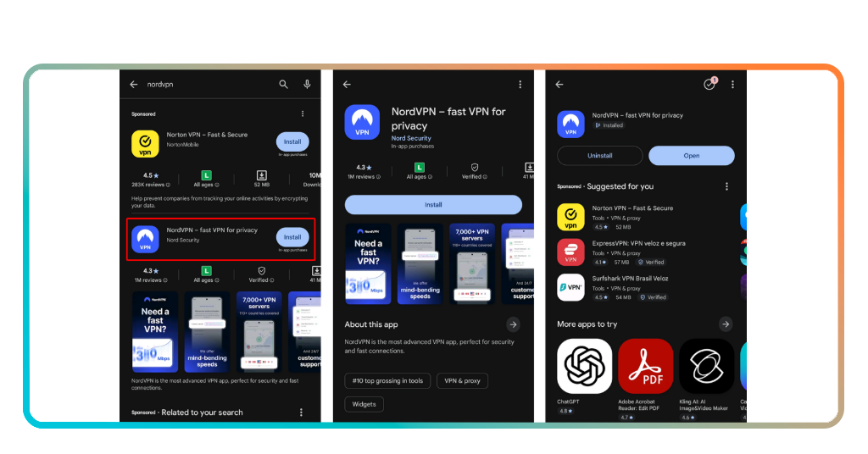
Task: Select the Widgets chip
Action: 364,404
